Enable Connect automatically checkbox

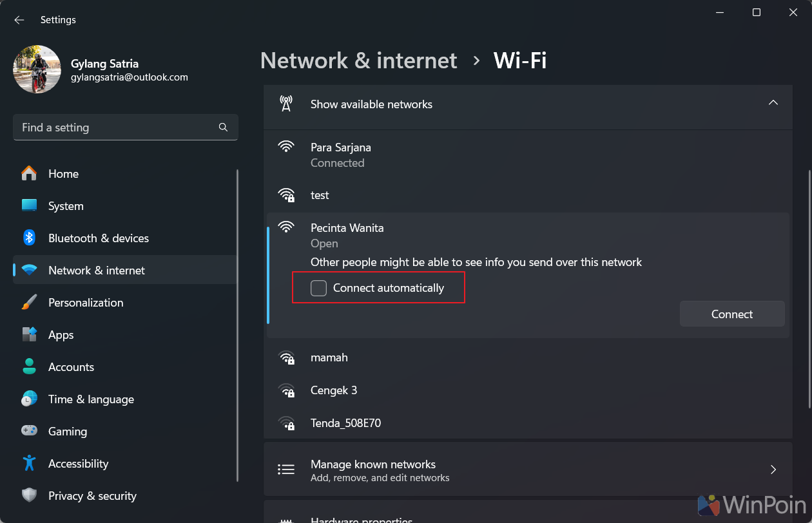[x=319, y=289]
